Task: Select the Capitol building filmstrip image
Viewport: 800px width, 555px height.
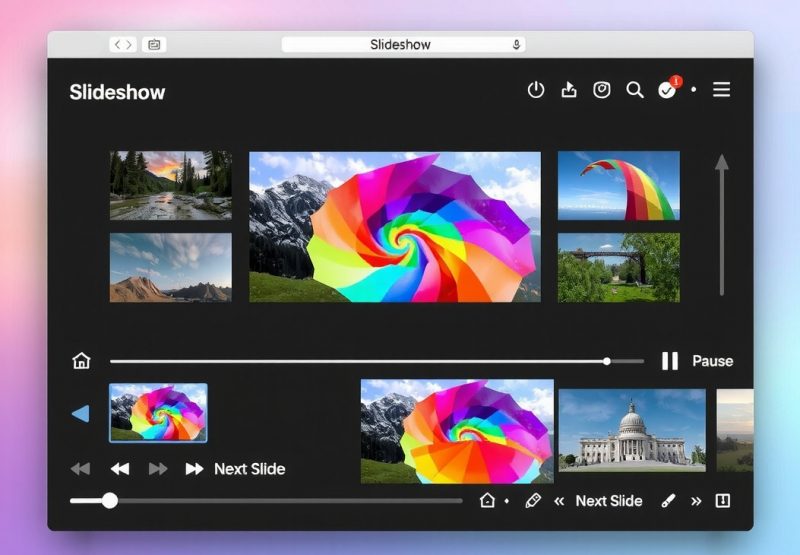Action: tap(633, 430)
